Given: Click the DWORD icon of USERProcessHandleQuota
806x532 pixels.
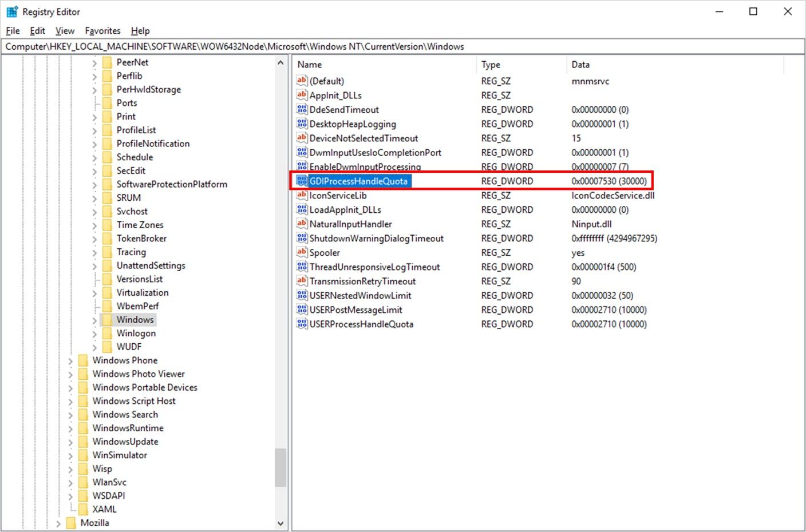Looking at the screenshot, I should pyautogui.click(x=302, y=324).
